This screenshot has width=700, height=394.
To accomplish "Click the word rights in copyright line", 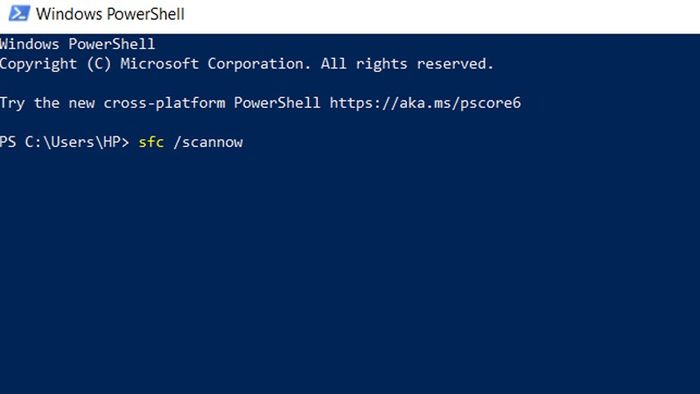I will tap(381, 64).
